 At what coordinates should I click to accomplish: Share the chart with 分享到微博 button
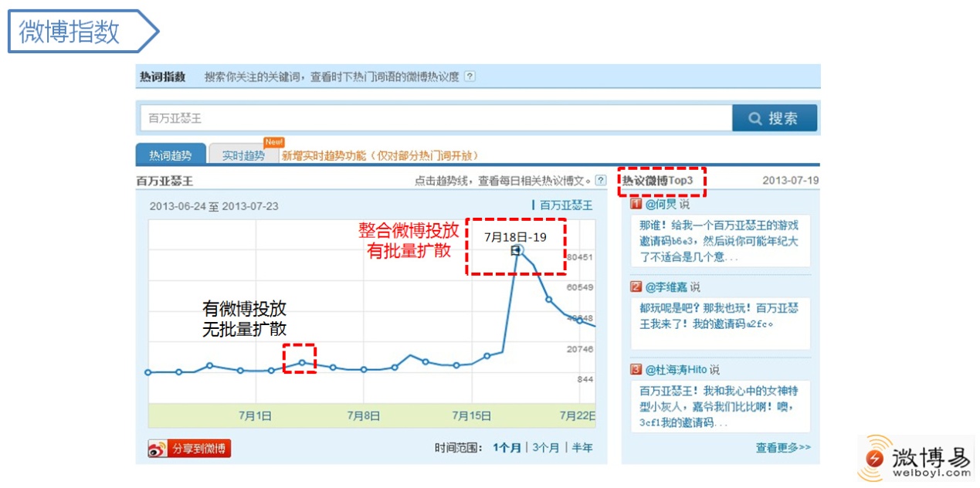[x=189, y=448]
